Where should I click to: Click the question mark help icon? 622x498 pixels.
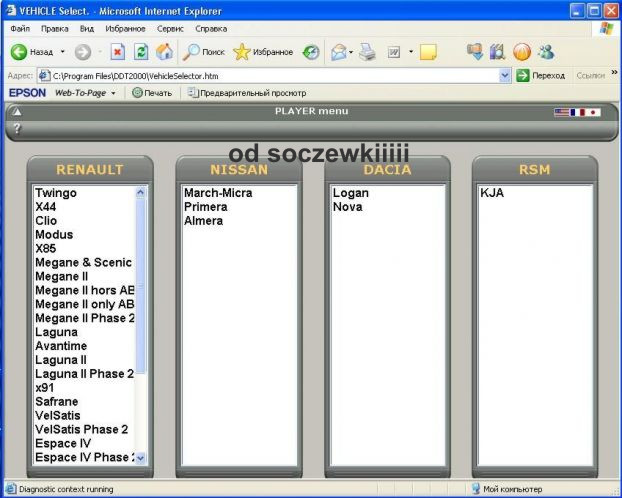click(16, 128)
